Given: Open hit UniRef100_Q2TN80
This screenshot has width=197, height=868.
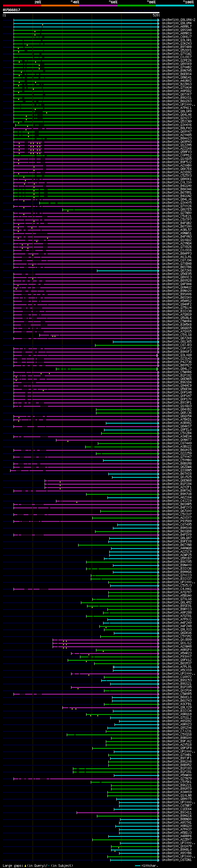Looking at the screenshot, I should pos(176,213).
